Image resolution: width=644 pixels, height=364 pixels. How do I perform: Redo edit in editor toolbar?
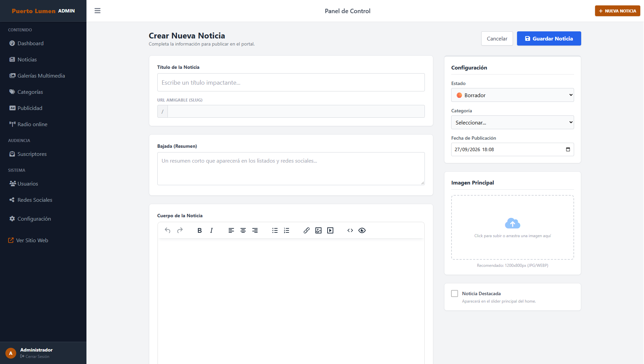tap(180, 230)
